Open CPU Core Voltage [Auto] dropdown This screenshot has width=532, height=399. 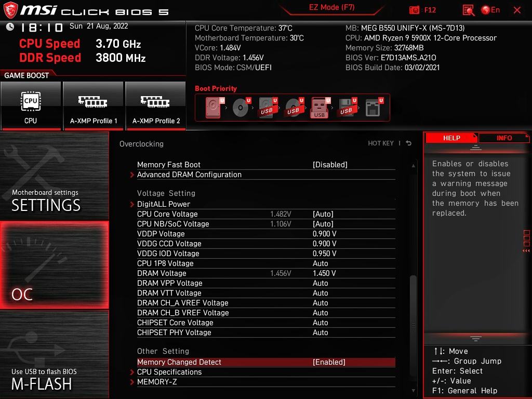(323, 214)
